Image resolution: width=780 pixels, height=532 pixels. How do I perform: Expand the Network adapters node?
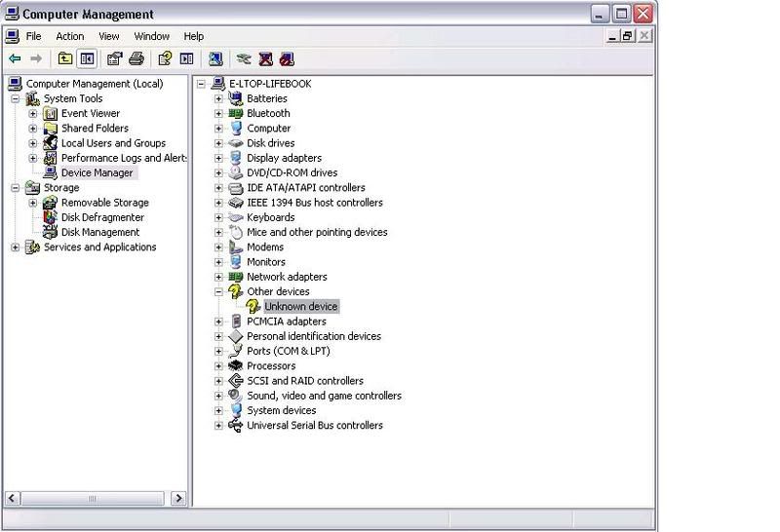point(218,277)
